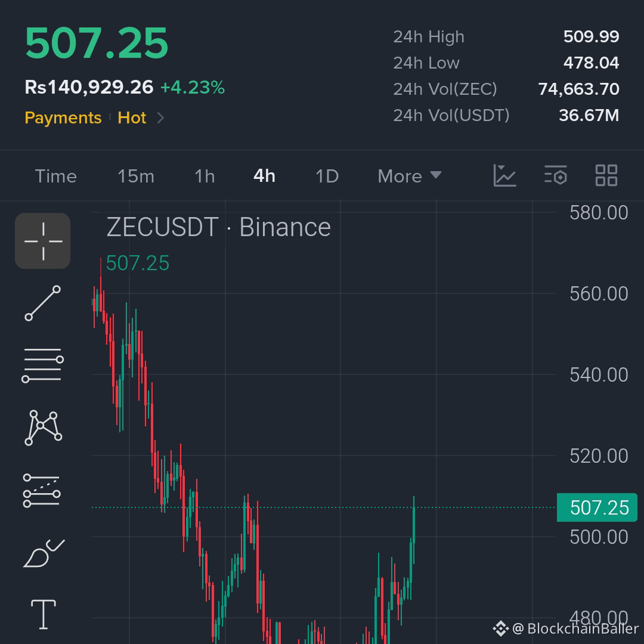Click the 24h Low value 478.04
Screen dimensions: 644x644
click(x=591, y=63)
